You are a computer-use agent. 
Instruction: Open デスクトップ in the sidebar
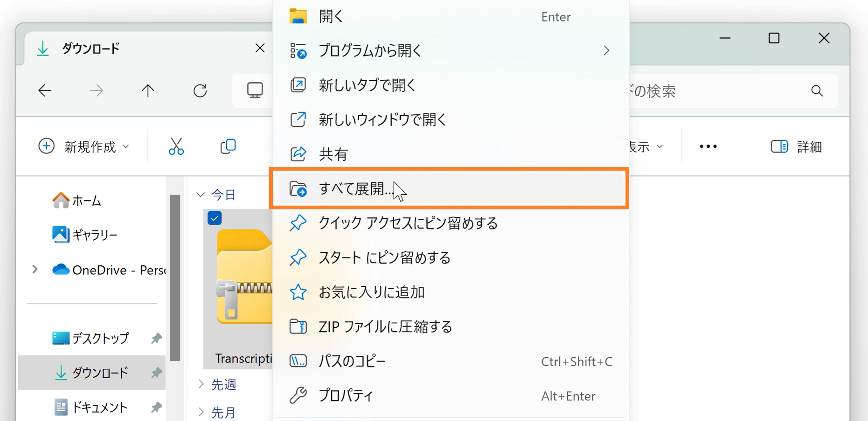coord(100,338)
